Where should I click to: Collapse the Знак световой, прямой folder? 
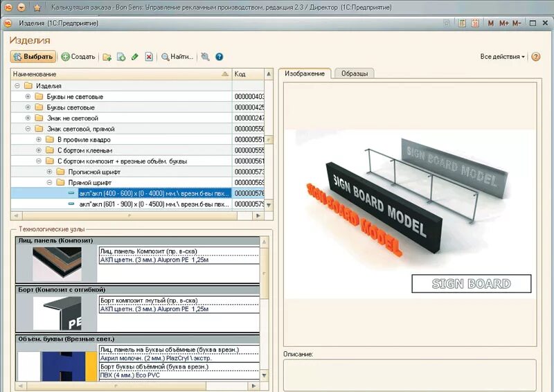coord(28,129)
